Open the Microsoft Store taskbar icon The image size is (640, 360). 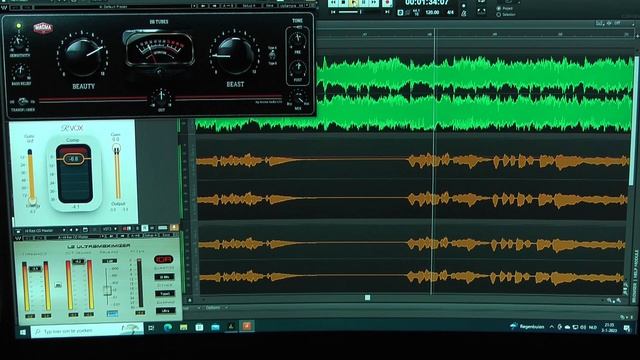pyautogui.click(x=199, y=327)
